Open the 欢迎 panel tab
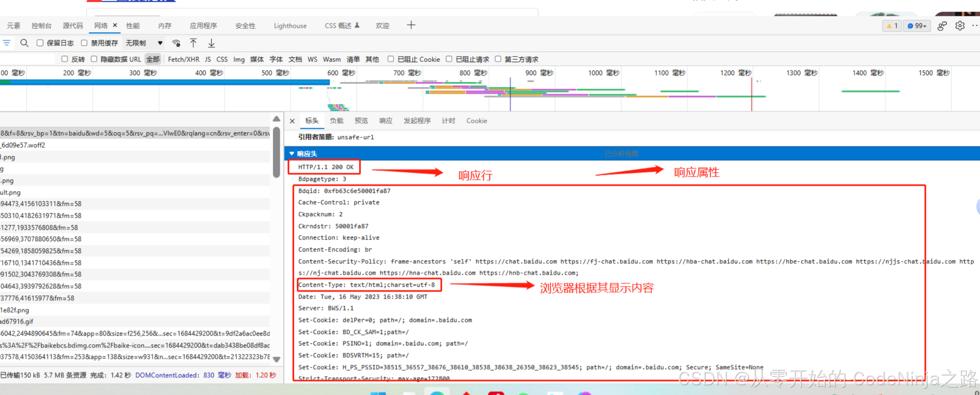Viewport: 980px width, 395px height. (382, 26)
